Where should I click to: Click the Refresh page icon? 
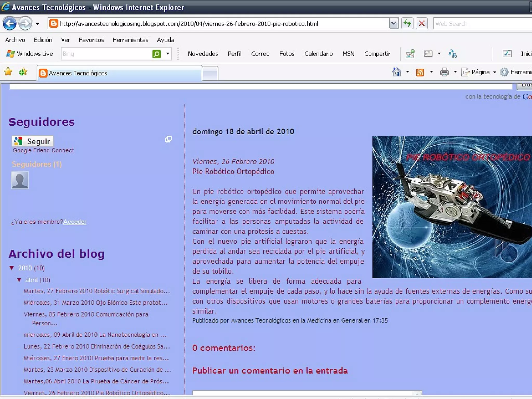pyautogui.click(x=407, y=24)
